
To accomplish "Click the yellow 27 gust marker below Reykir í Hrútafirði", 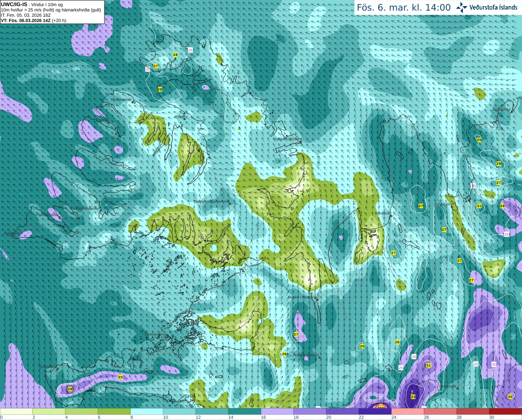I will (296, 334).
